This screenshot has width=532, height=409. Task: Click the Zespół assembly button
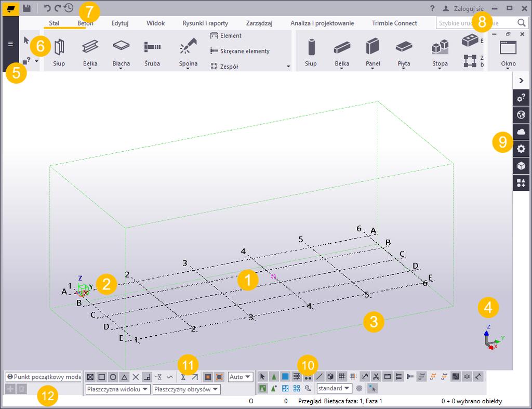[x=224, y=66]
